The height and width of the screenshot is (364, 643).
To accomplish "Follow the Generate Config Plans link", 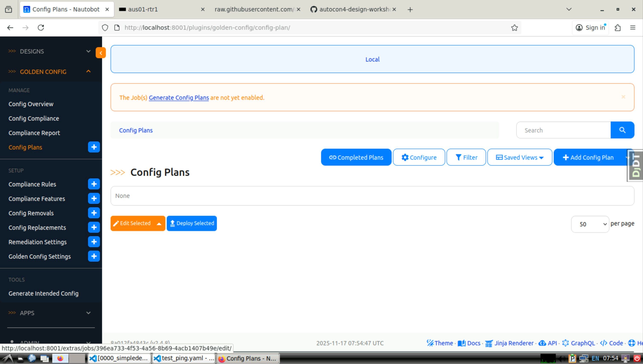I will 179,98.
